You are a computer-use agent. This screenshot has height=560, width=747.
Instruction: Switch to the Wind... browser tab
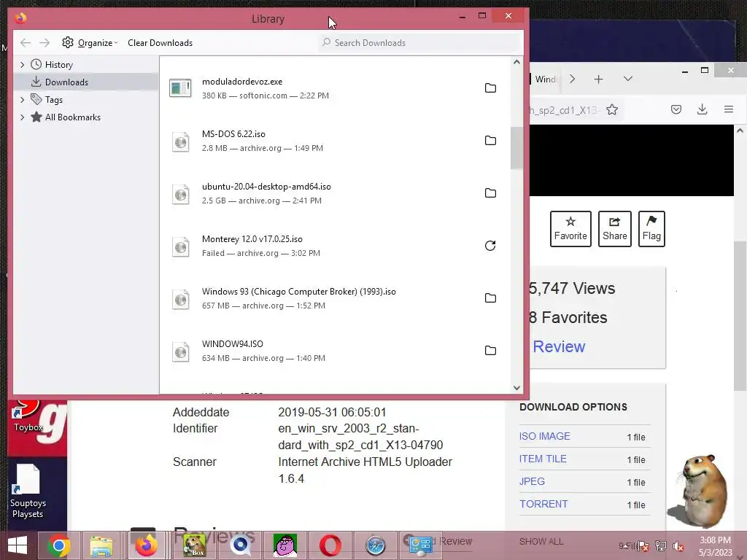click(546, 79)
